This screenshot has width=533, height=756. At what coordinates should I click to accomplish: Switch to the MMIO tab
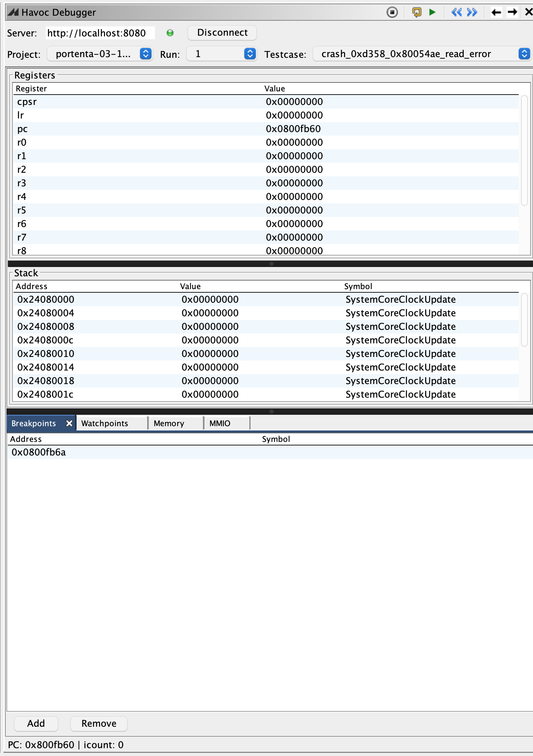tap(227, 423)
